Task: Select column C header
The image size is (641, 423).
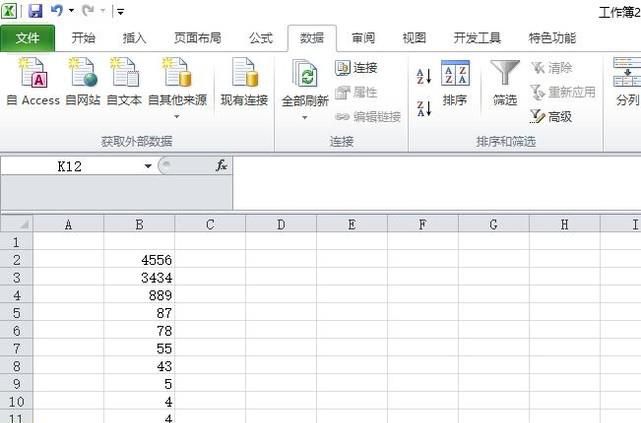Action: 210,224
